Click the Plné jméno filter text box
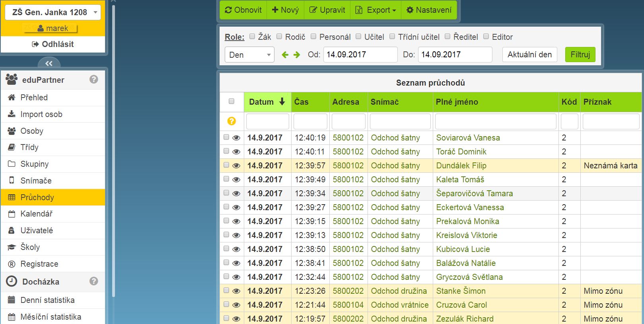The width and height of the screenshot is (644, 324). click(x=495, y=121)
